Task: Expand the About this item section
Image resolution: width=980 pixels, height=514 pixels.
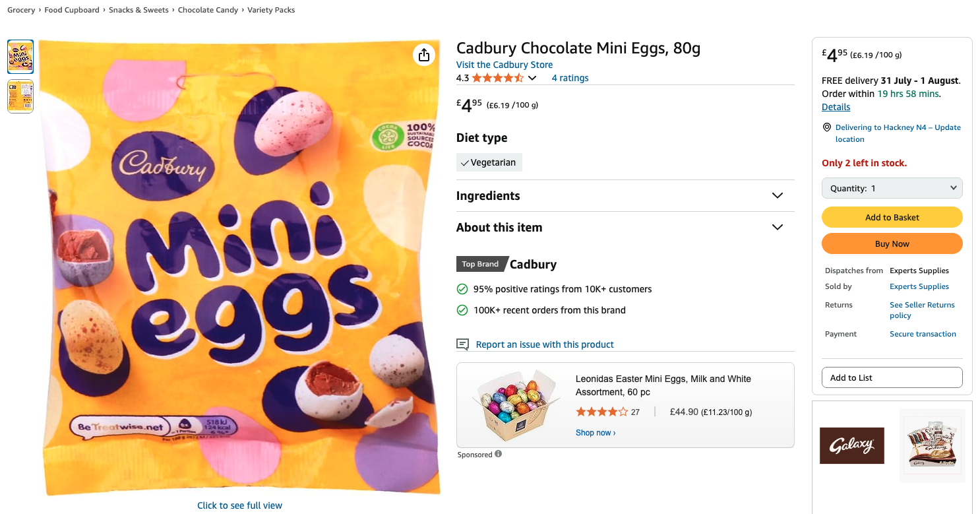Action: coord(778,228)
